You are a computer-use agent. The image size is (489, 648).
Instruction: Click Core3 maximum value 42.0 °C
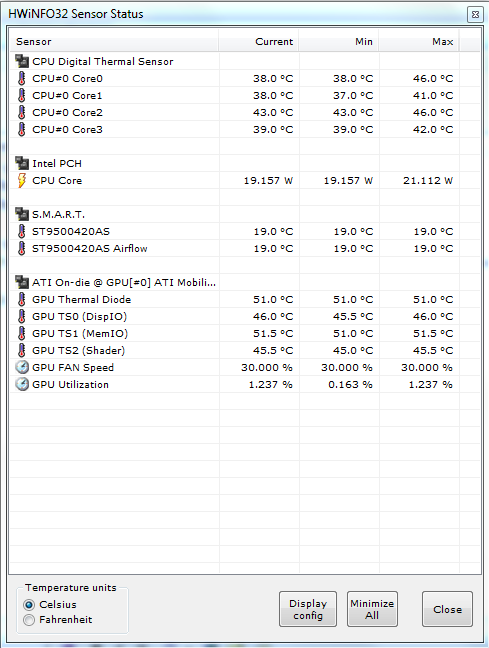coord(433,129)
